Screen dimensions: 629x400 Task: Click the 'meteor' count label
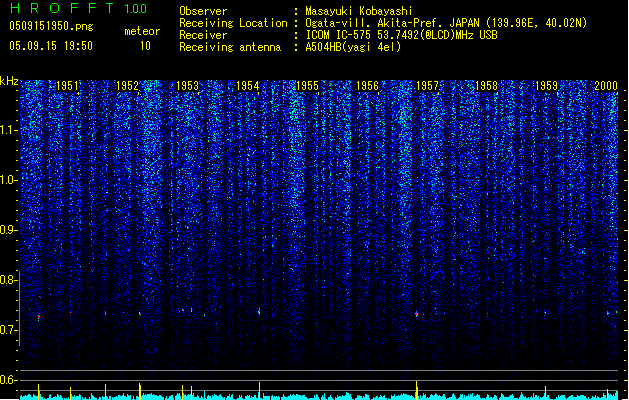tap(142, 31)
